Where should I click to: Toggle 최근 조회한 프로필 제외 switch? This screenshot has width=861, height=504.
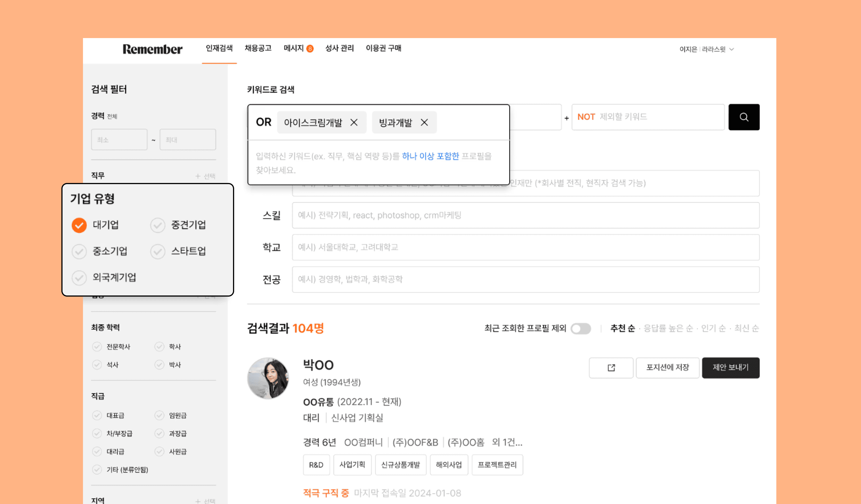click(581, 328)
